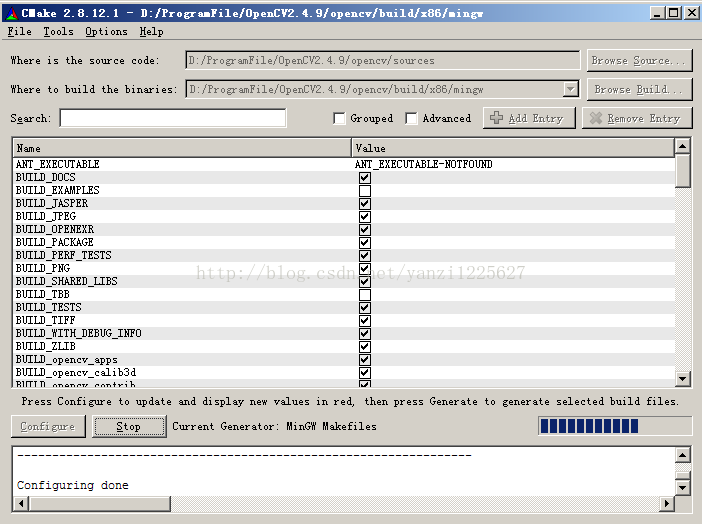Click the Current Generator: MinGW Makefiles label

(274, 426)
